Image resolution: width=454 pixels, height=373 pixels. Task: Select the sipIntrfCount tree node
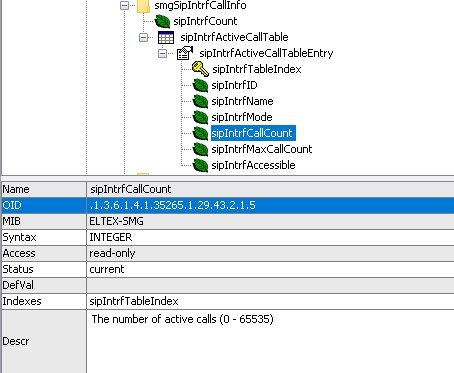tap(205, 21)
